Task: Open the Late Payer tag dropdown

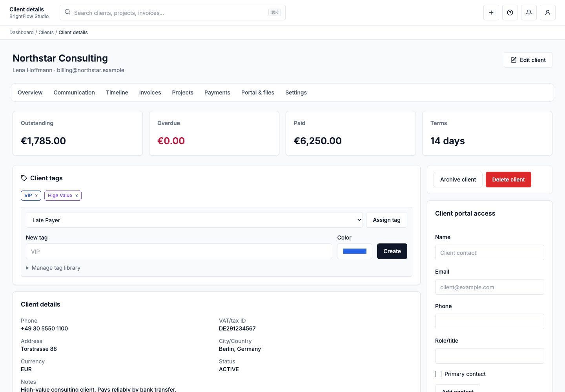Action: point(195,220)
